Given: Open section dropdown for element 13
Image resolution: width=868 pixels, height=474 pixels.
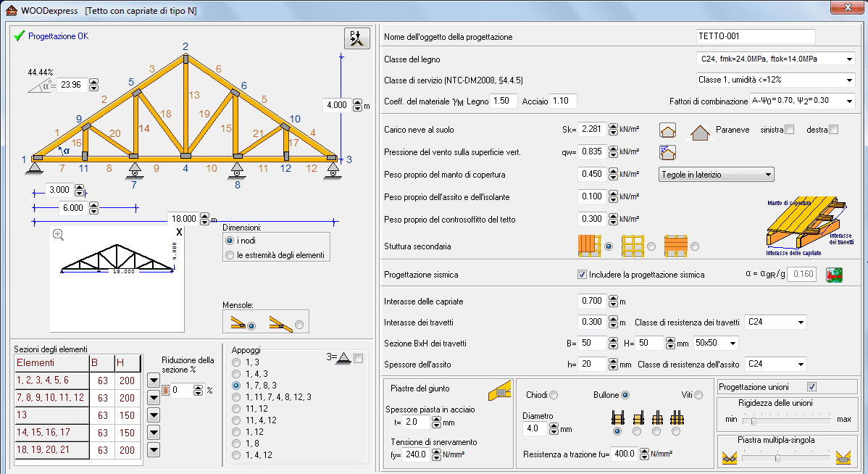Looking at the screenshot, I should point(154,415).
